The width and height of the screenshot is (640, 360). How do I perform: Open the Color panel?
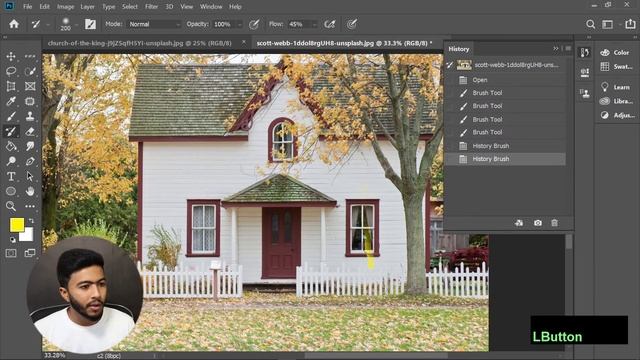click(x=616, y=53)
